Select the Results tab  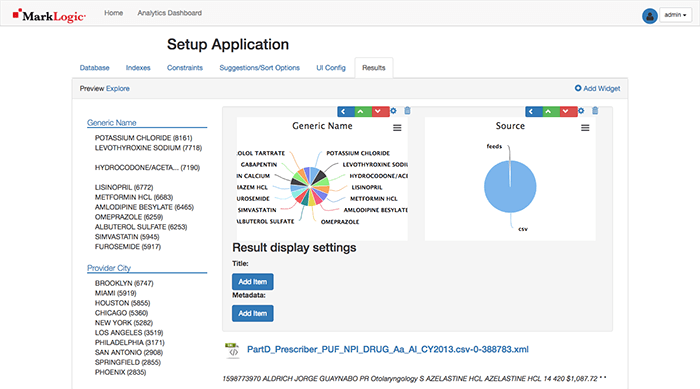[374, 68]
